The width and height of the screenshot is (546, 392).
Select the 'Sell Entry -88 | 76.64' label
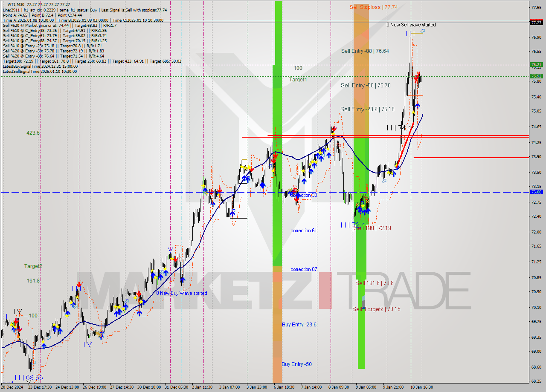coord(365,51)
